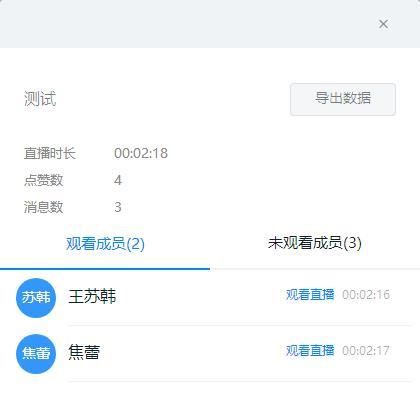
Task: Click watch duration 00:02:17
Action: click(x=366, y=351)
